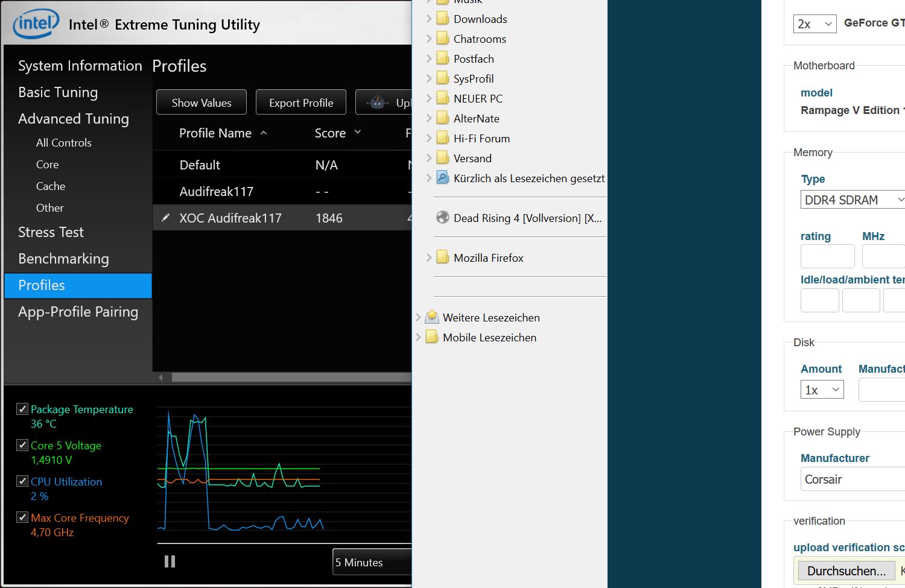The height and width of the screenshot is (588, 905).
Task: Click the Mobile Lesezeichen folder icon
Action: [432, 337]
